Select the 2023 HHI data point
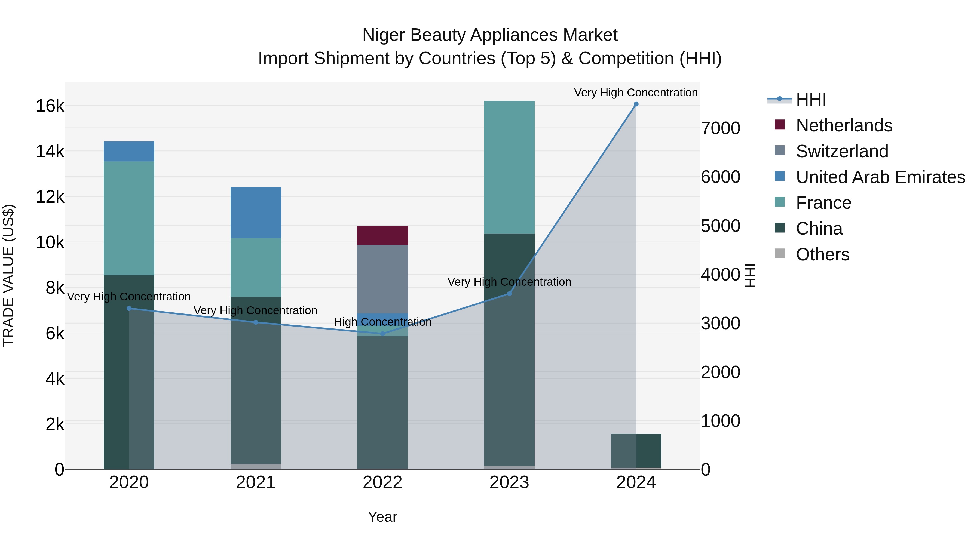The image size is (980, 551). 509,294
